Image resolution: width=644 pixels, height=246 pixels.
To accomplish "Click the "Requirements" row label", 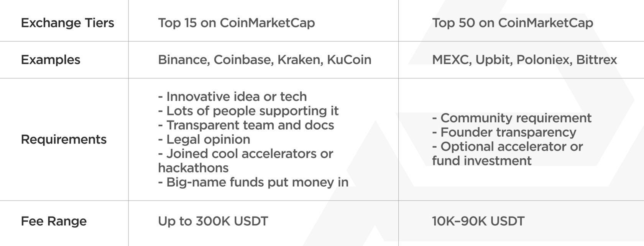I will tap(64, 139).
